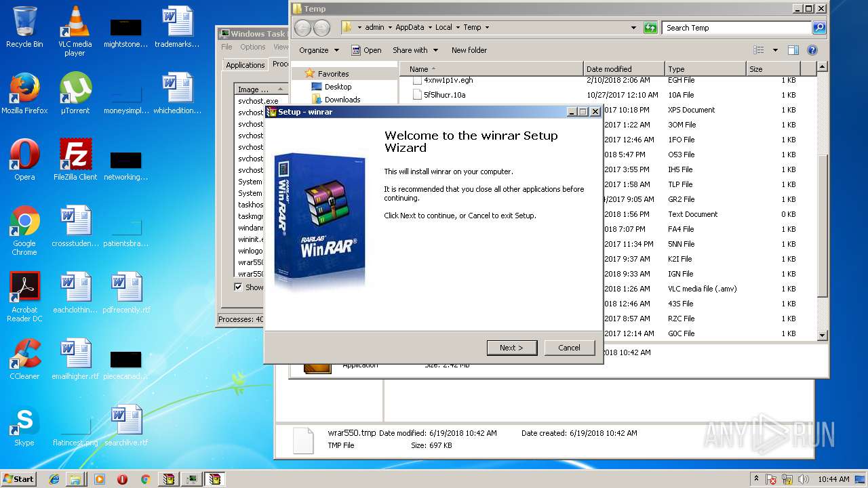The image size is (868, 488).
Task: Open Chrome from the taskbar
Action: [x=145, y=479]
